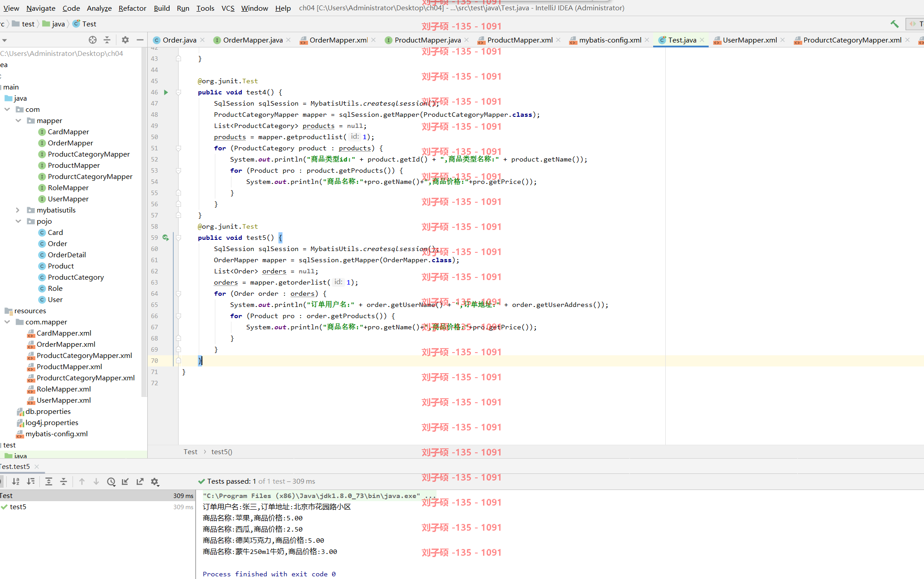The height and width of the screenshot is (579, 924).
Task: Hide the project panel with minus icon
Action: click(x=140, y=40)
